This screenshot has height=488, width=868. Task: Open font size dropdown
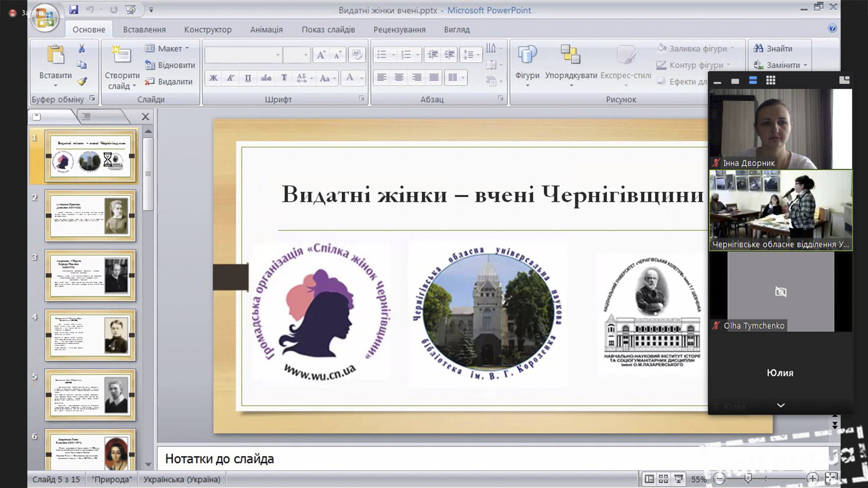306,55
